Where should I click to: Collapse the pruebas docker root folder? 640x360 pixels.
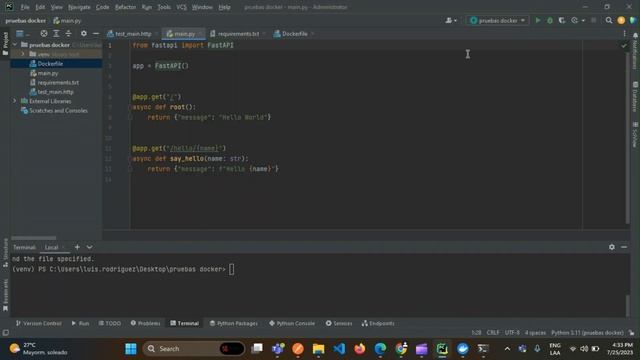[x=15, y=44]
